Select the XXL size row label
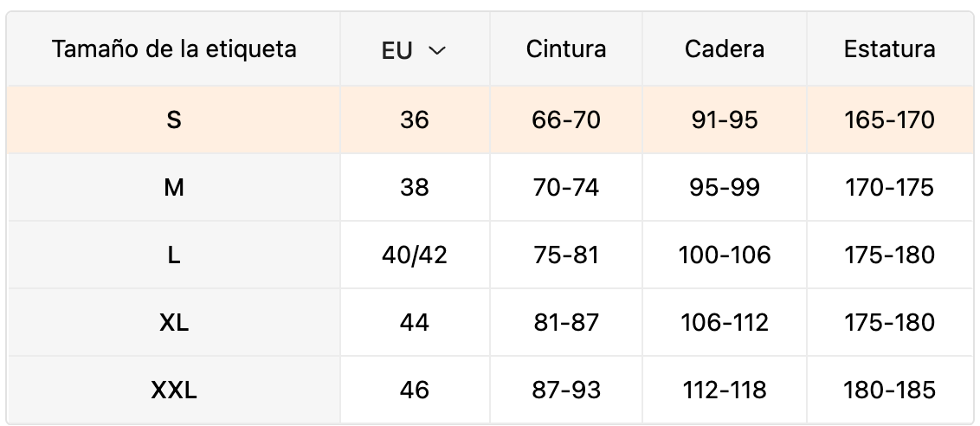Screen dimensions: 980x426 pos(174,390)
